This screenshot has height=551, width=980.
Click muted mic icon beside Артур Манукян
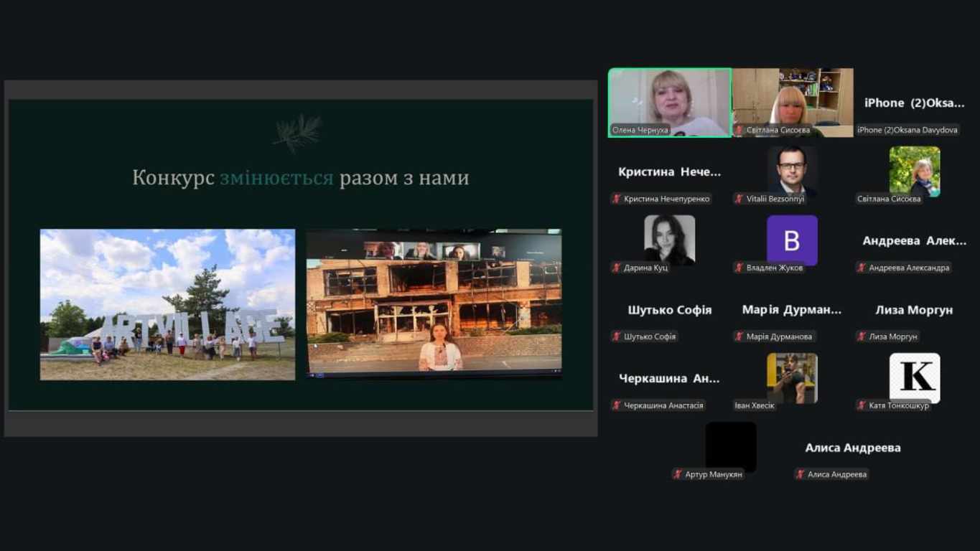click(x=678, y=474)
